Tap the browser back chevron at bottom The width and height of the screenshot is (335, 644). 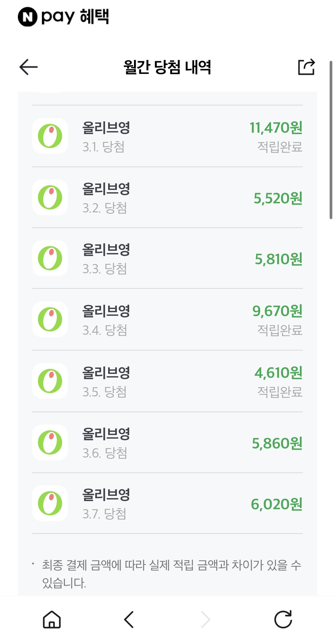[129, 620]
